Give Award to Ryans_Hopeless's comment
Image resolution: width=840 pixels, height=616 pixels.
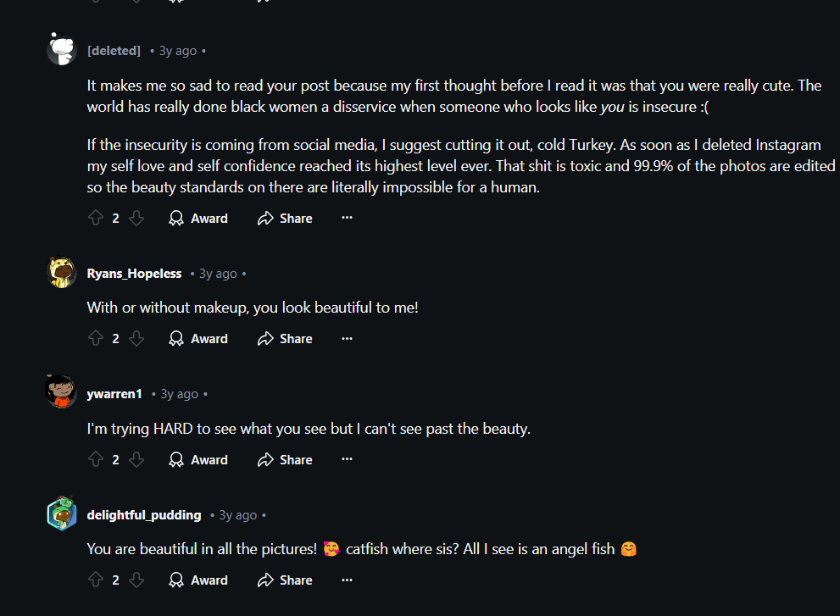click(198, 339)
